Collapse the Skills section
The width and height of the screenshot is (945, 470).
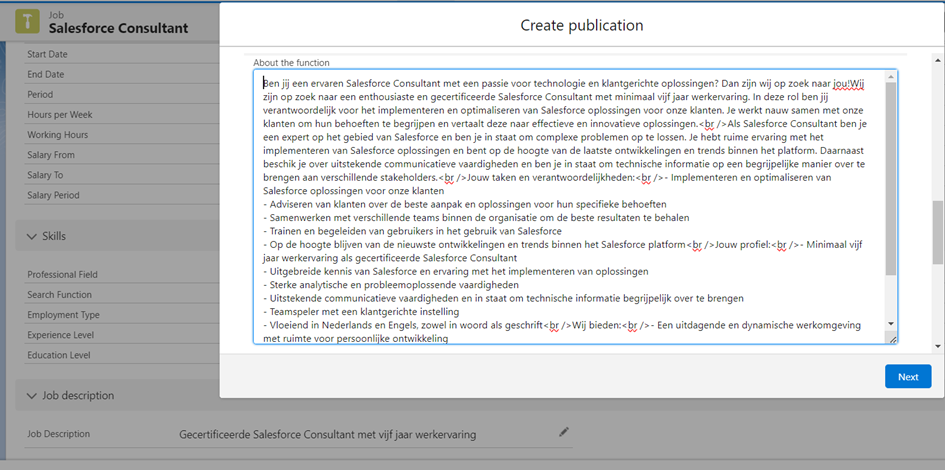click(x=29, y=236)
